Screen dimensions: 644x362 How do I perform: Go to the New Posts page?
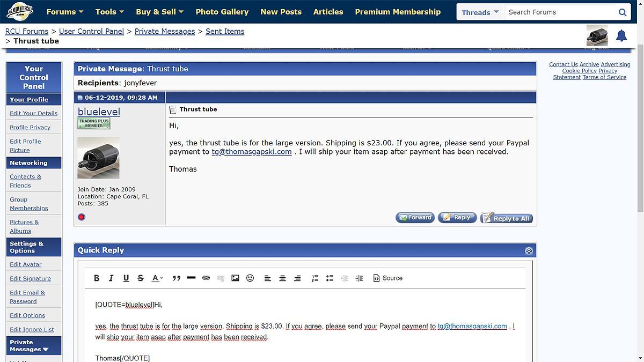click(x=281, y=12)
